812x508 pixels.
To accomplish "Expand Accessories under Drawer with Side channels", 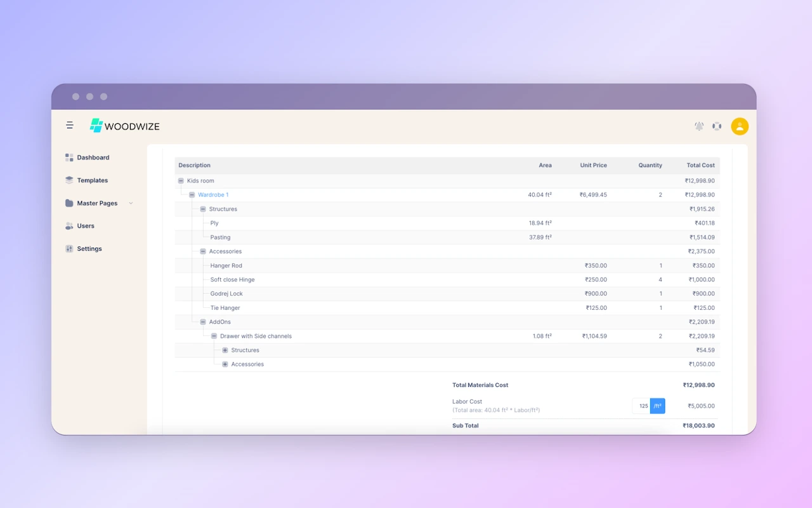I will tap(225, 364).
